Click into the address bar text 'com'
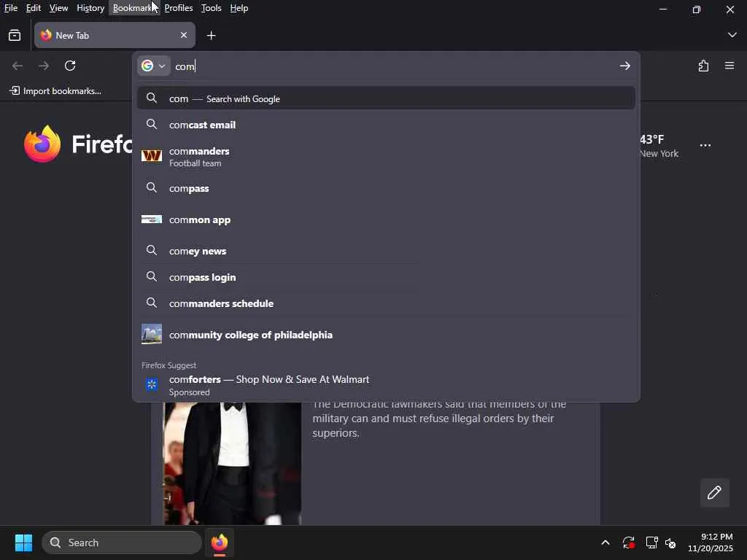The height and width of the screenshot is (560, 747). tap(185, 66)
